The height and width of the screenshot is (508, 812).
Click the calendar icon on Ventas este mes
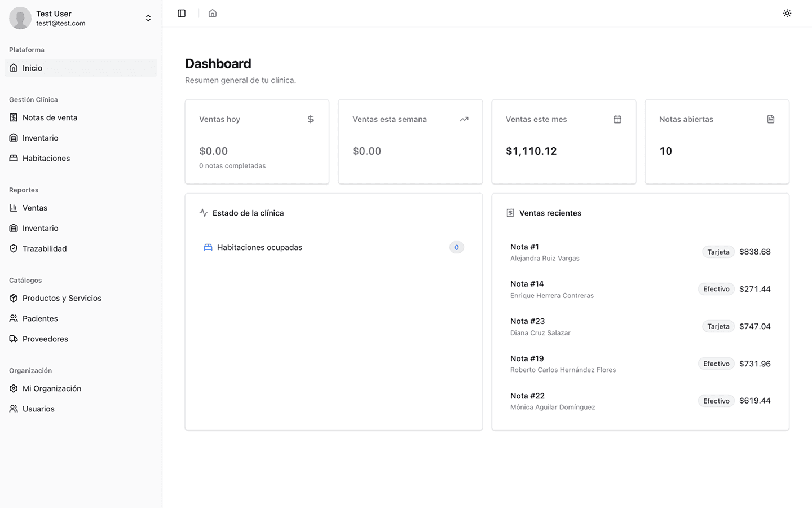[x=617, y=119]
